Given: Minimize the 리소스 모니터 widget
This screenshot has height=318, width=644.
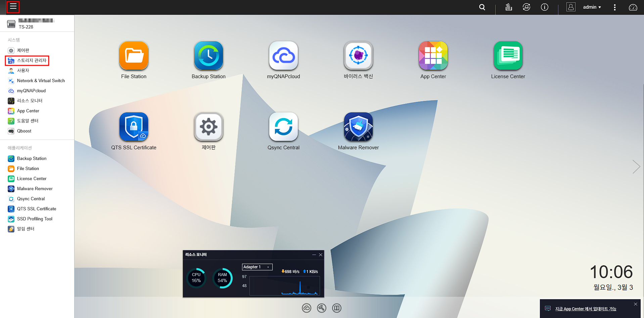Looking at the screenshot, I should (x=314, y=255).
